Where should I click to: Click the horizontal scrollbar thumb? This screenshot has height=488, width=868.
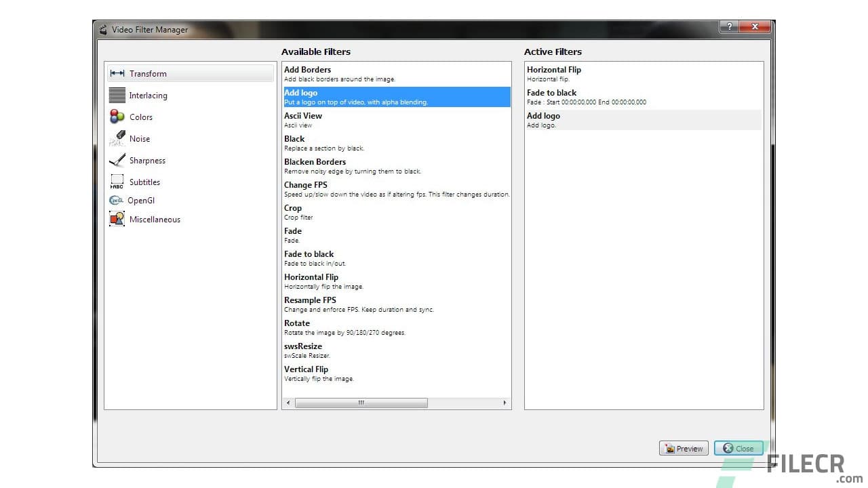[361, 402]
